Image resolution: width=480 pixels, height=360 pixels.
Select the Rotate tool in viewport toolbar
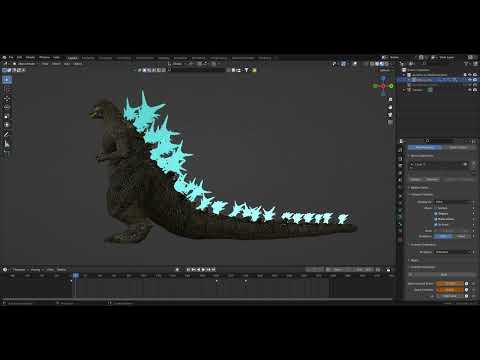[7, 107]
